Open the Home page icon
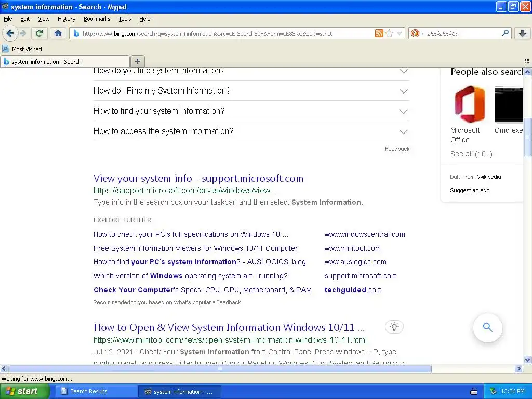This screenshot has width=532, height=399. pyautogui.click(x=58, y=33)
